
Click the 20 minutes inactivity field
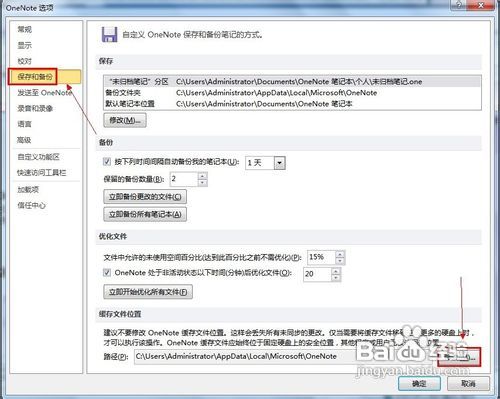[317, 274]
